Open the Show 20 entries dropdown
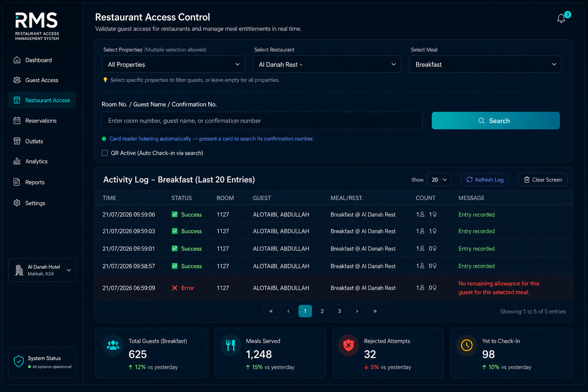 tap(439, 180)
